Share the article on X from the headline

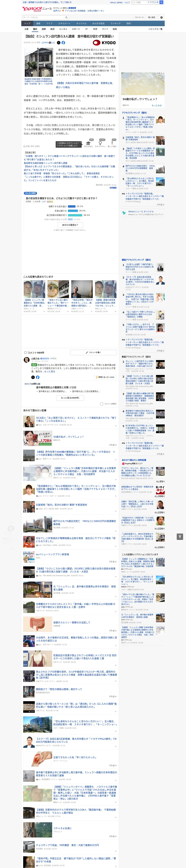(59, 43)
